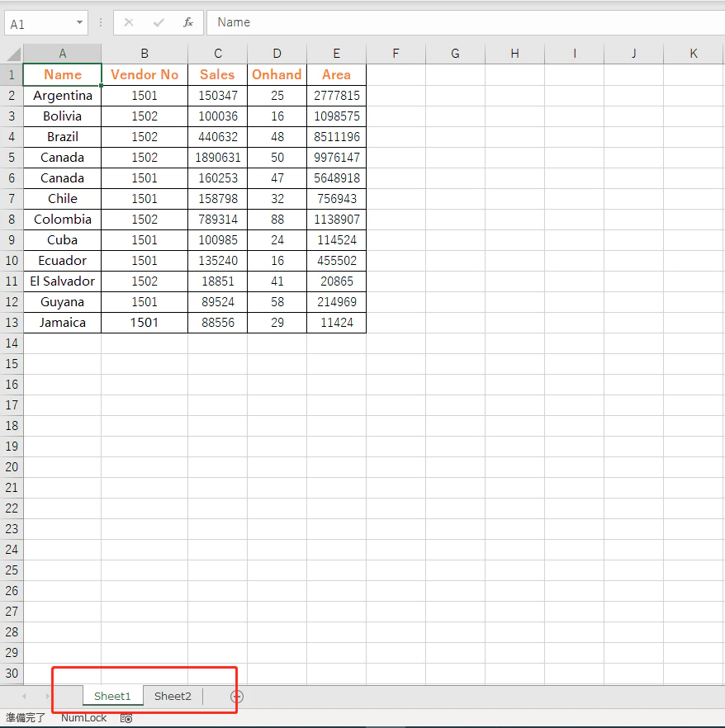Click the area value 11424
The height and width of the screenshot is (728, 725).
(x=337, y=322)
